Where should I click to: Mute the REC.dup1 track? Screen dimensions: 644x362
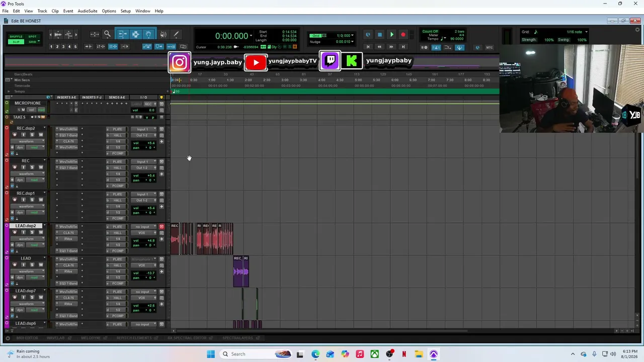pos(41,200)
